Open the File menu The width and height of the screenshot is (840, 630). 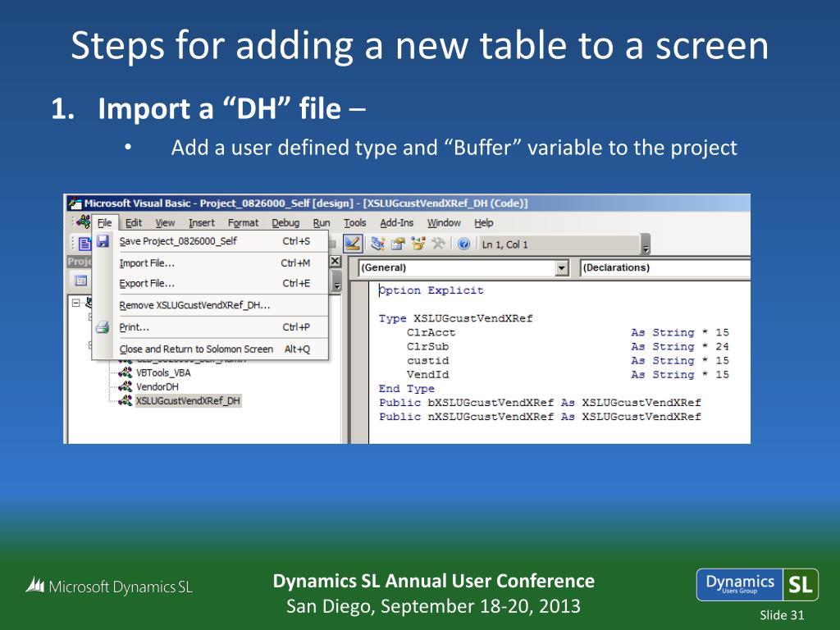104,223
